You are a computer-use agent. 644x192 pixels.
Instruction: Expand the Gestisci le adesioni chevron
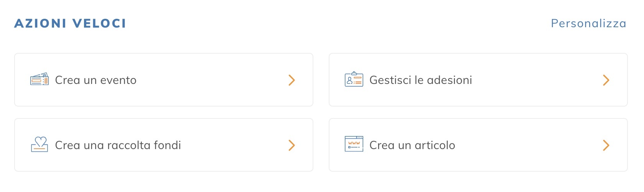(x=606, y=80)
